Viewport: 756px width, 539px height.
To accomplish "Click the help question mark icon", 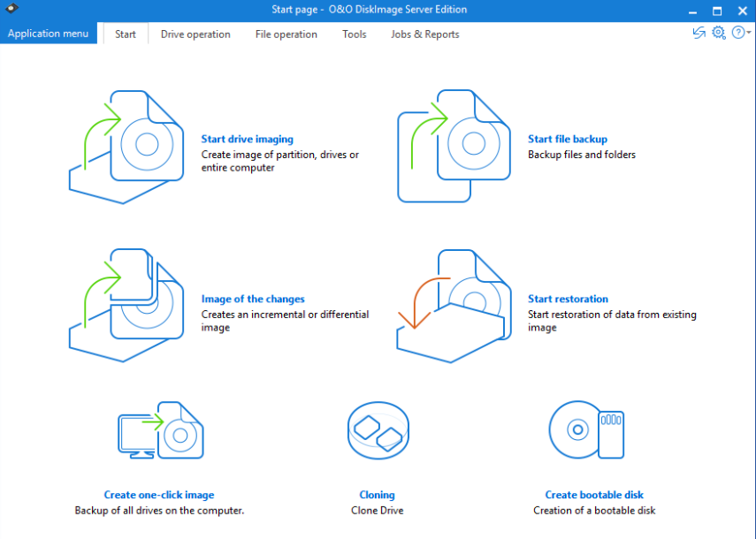I will pyautogui.click(x=737, y=33).
